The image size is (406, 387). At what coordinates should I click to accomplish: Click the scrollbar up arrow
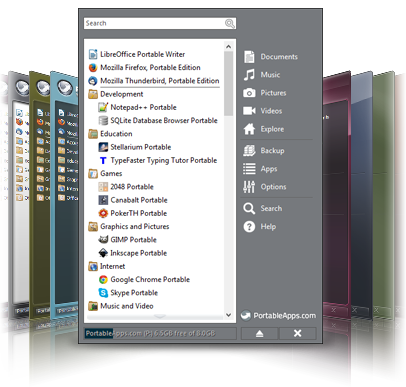(228, 47)
